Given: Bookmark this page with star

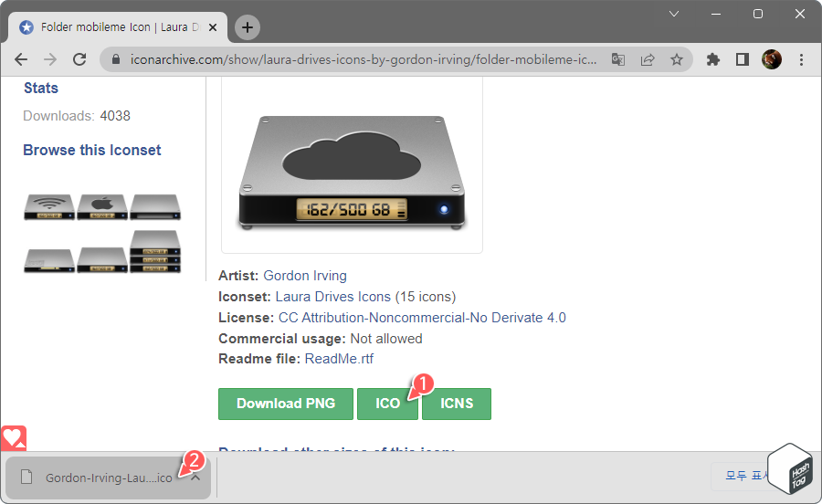Looking at the screenshot, I should coord(677,59).
